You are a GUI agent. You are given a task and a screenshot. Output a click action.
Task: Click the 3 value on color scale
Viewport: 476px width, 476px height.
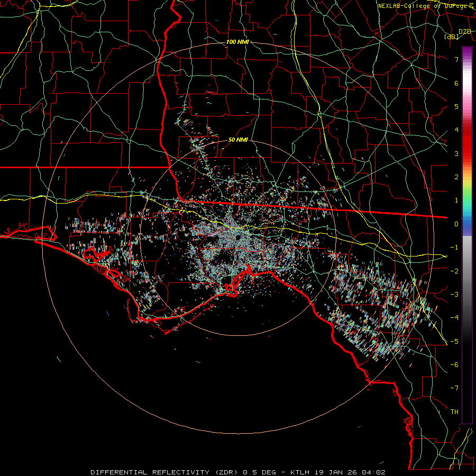(456, 153)
